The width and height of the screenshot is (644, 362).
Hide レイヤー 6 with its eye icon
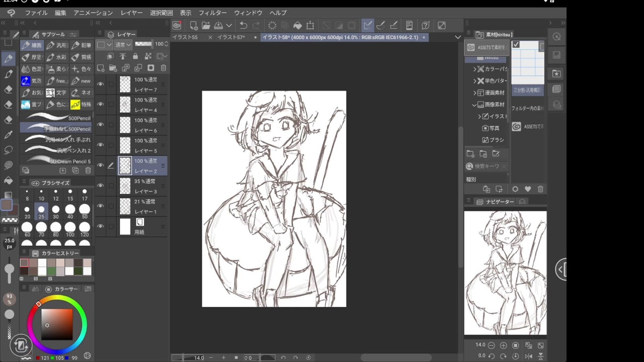coord(101,125)
